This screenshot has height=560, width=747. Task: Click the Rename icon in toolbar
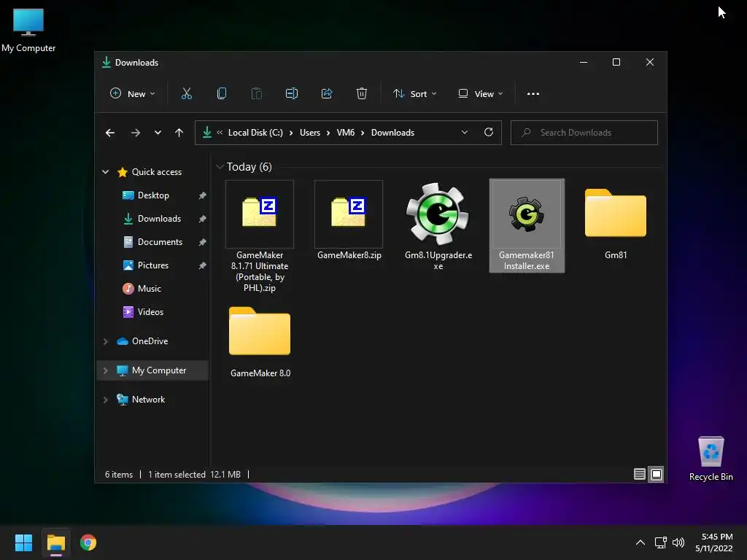click(292, 94)
